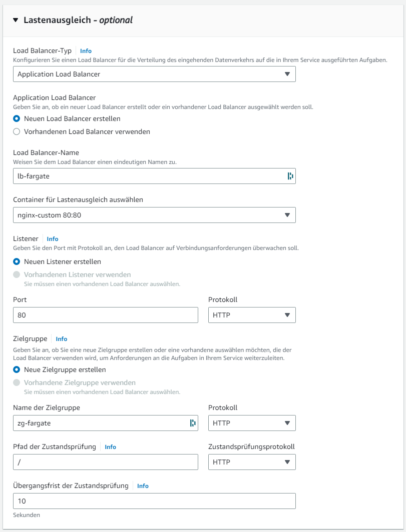406x532 pixels.
Task: Expand the Zustandsprüfungsprotokoll dropdown
Action: tap(252, 462)
